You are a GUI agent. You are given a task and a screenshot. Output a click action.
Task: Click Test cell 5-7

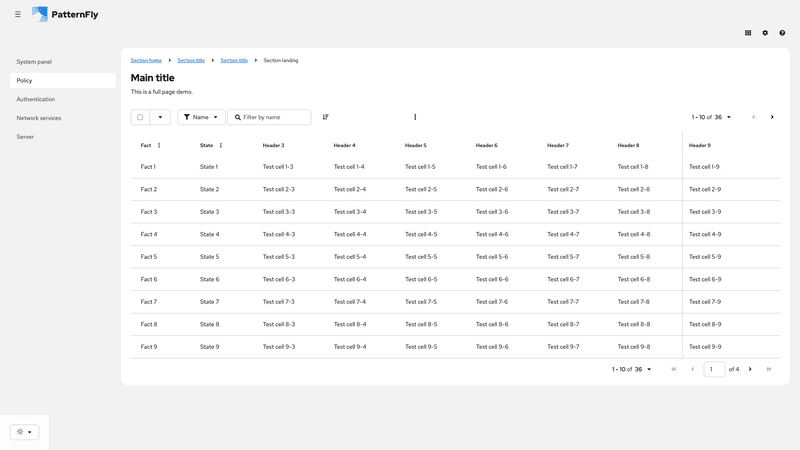tap(563, 257)
